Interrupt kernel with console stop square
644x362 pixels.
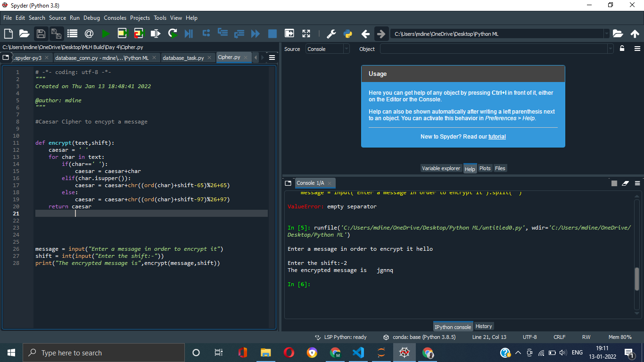(x=614, y=183)
